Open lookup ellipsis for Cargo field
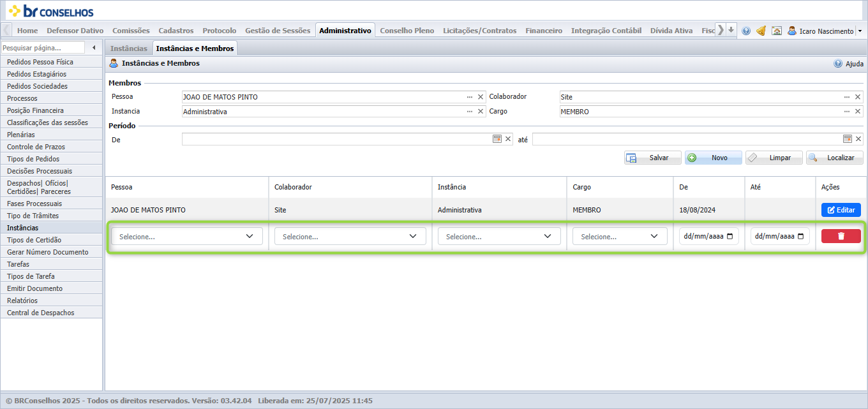This screenshot has width=868, height=409. coord(847,111)
